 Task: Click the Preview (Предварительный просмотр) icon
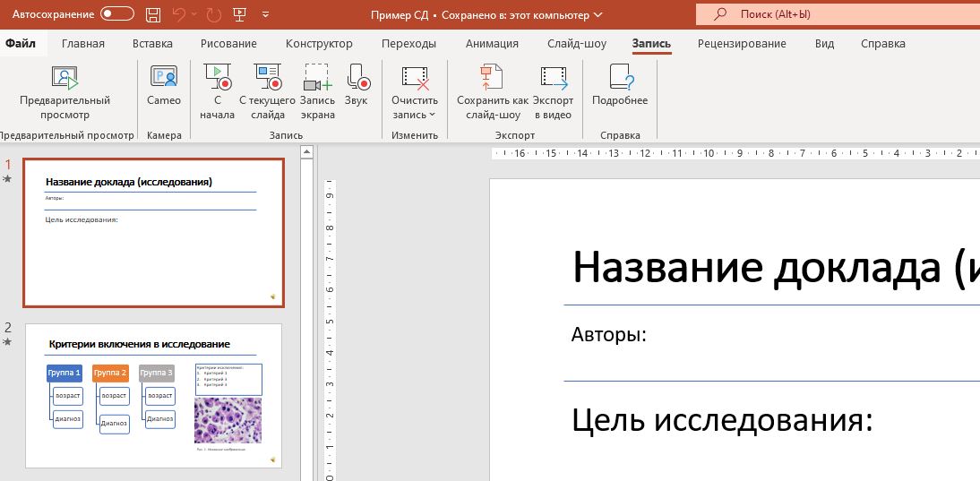(64, 80)
